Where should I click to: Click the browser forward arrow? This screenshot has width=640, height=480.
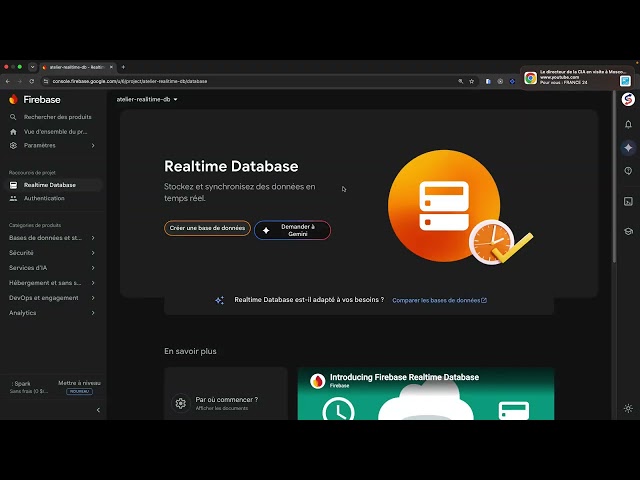coord(20,81)
